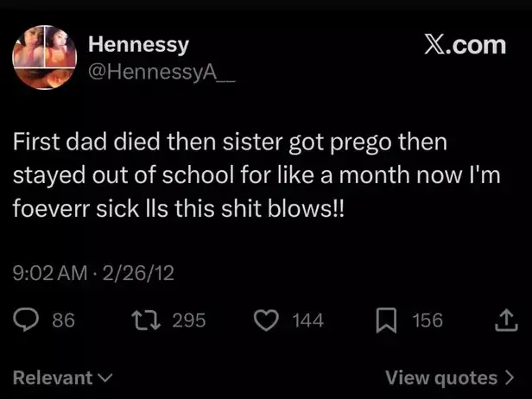This screenshot has height=399, width=532.
Task: Bookmark this tweet using the bookmark icon
Action: coord(389,320)
